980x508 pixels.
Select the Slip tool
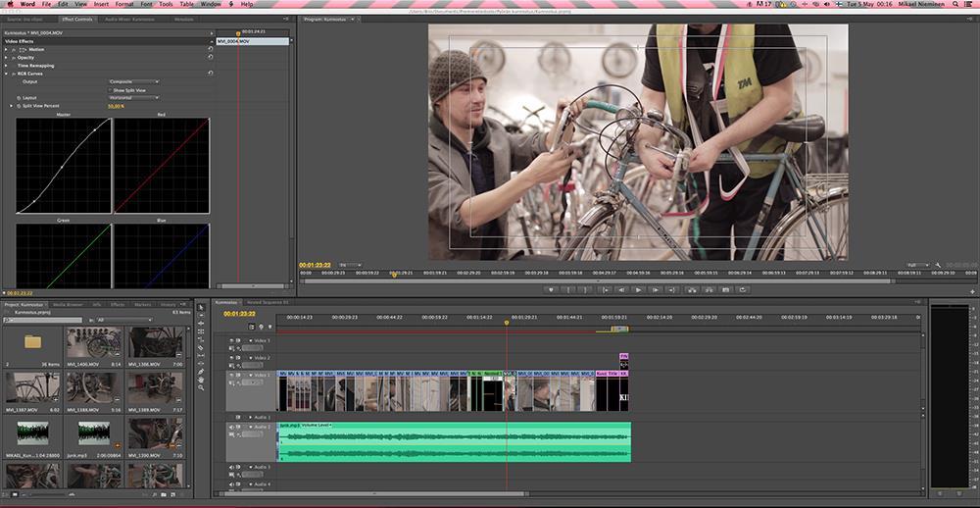click(201, 356)
